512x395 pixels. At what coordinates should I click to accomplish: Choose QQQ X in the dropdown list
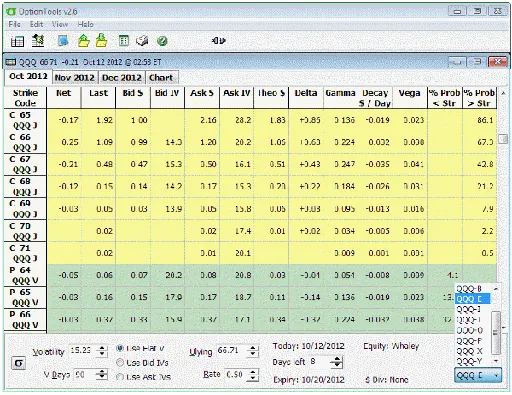[472, 351]
